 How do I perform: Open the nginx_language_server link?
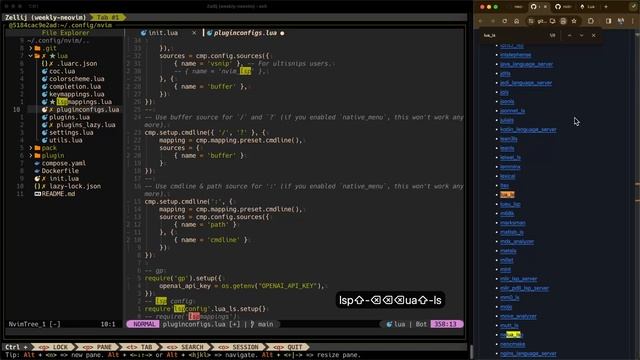tap(528, 353)
